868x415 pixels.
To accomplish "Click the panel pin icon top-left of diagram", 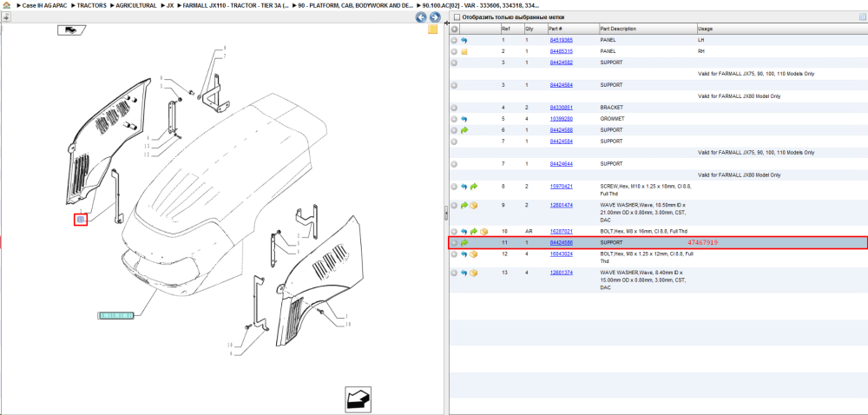I will tap(5, 17).
